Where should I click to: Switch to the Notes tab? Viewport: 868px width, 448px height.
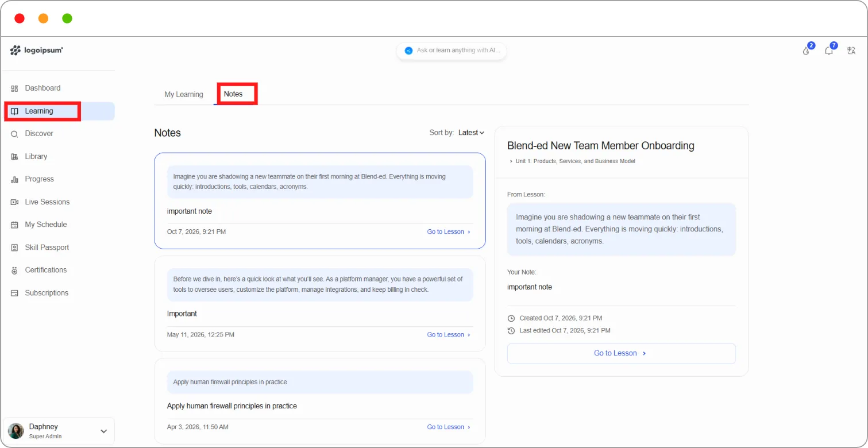tap(233, 94)
